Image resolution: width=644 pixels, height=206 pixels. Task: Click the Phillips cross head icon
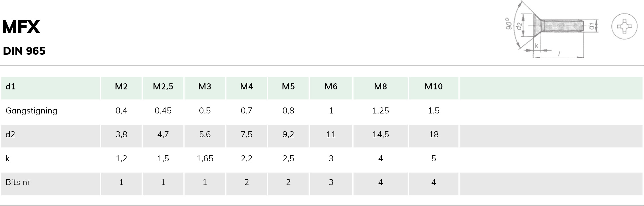tap(624, 26)
